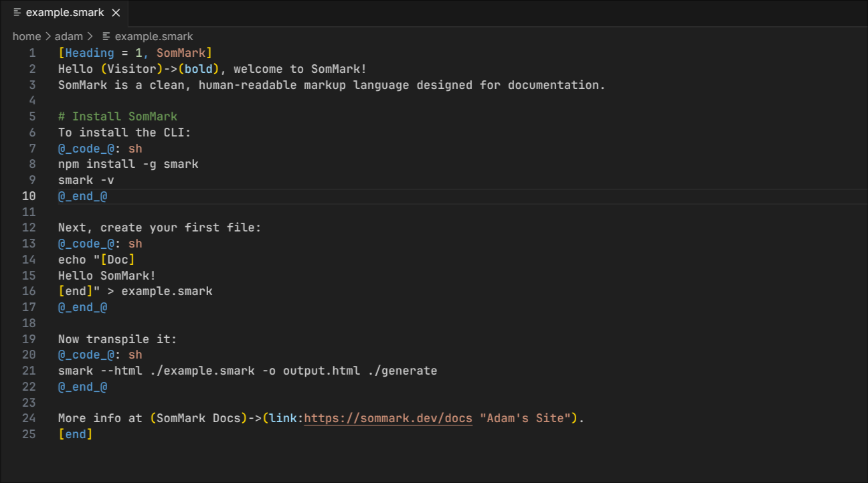The image size is (868, 483).
Task: Open the "home" breadcrumb entry
Action: [27, 36]
